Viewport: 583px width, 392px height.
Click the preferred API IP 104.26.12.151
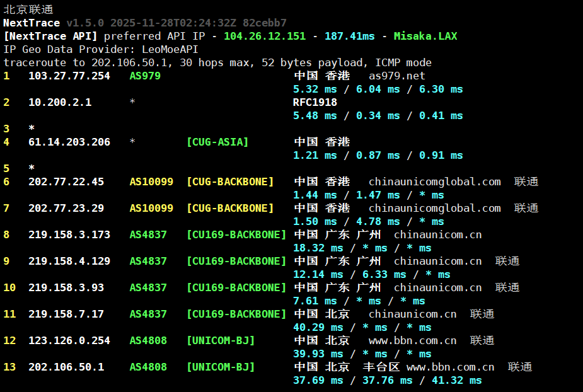point(264,36)
